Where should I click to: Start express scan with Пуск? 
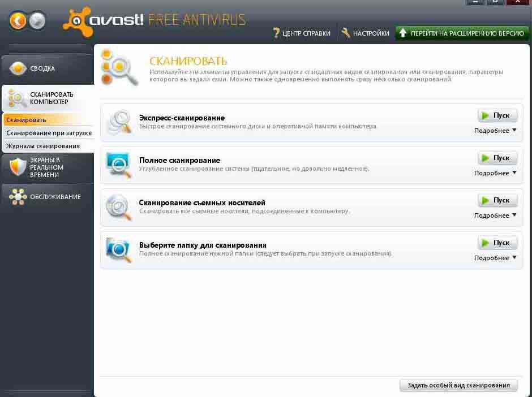coord(497,115)
